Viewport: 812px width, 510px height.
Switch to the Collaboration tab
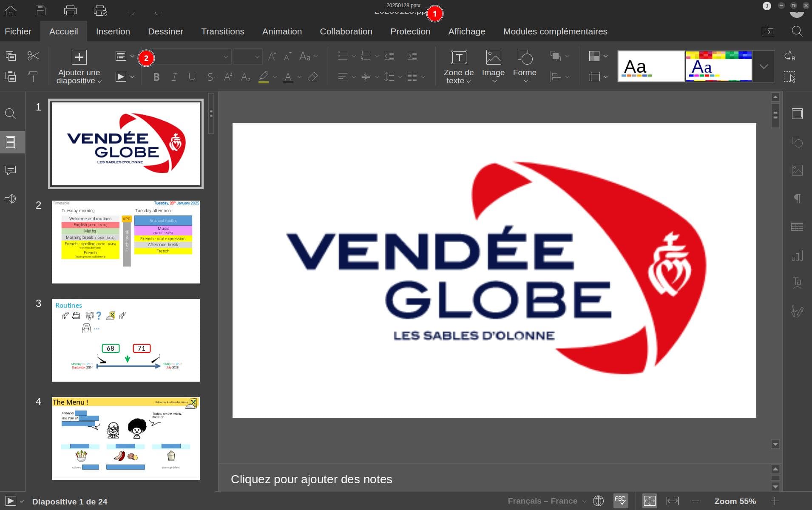(x=346, y=31)
